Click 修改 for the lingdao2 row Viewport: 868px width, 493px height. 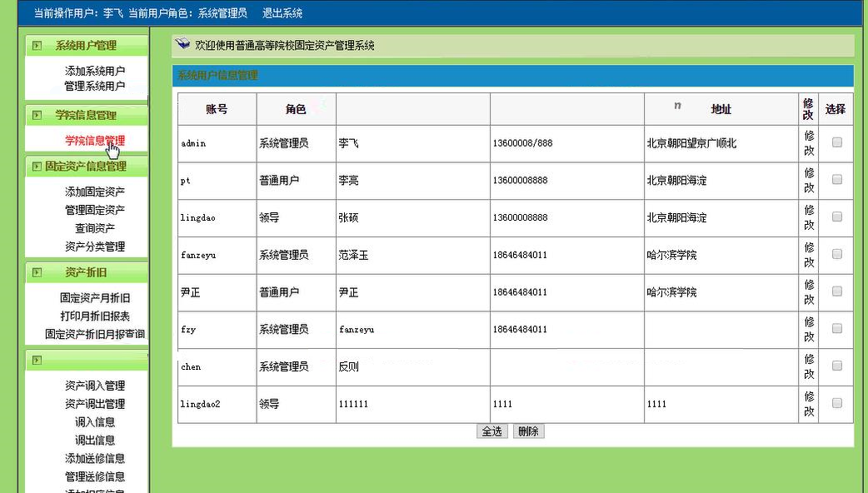pyautogui.click(x=809, y=404)
